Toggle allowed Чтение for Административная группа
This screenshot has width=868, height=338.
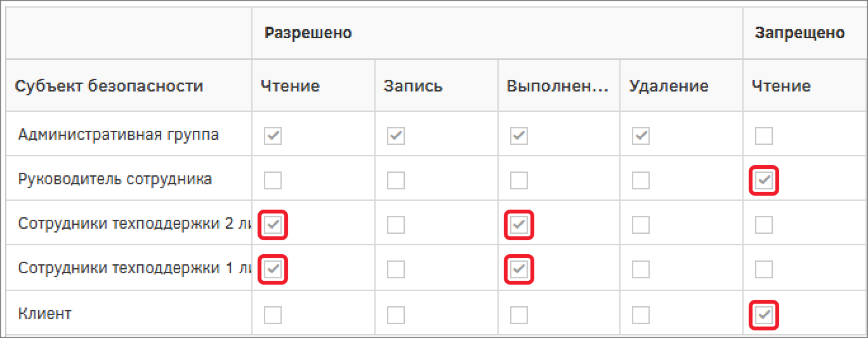(x=273, y=136)
